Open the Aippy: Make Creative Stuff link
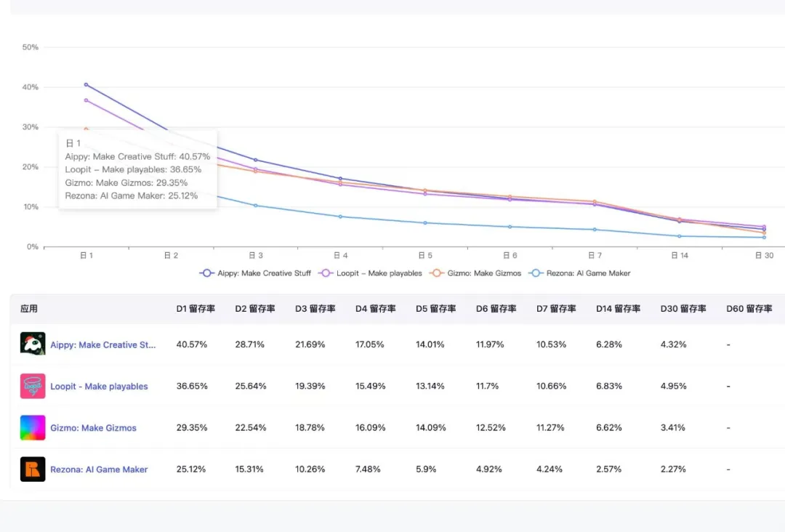The height and width of the screenshot is (532, 785). click(x=102, y=344)
